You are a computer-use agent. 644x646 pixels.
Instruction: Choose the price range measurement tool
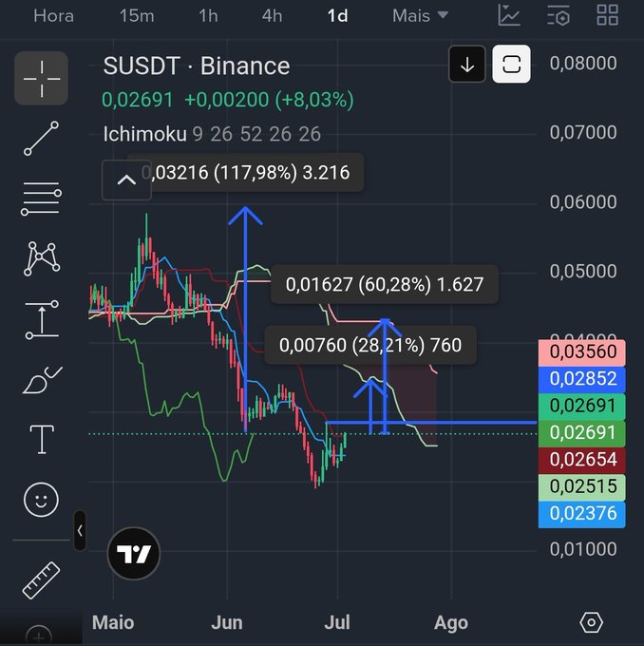[42, 319]
